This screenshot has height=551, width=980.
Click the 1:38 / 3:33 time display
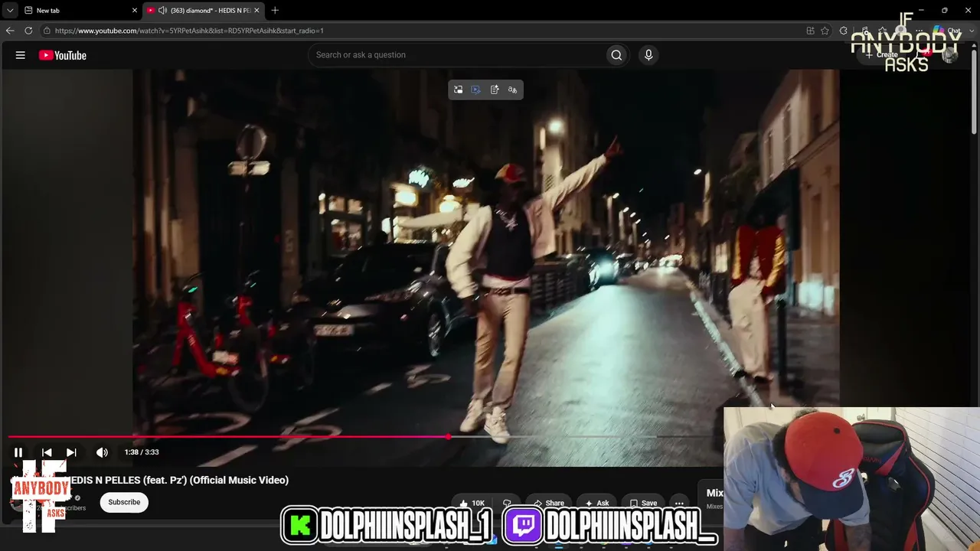pos(142,452)
